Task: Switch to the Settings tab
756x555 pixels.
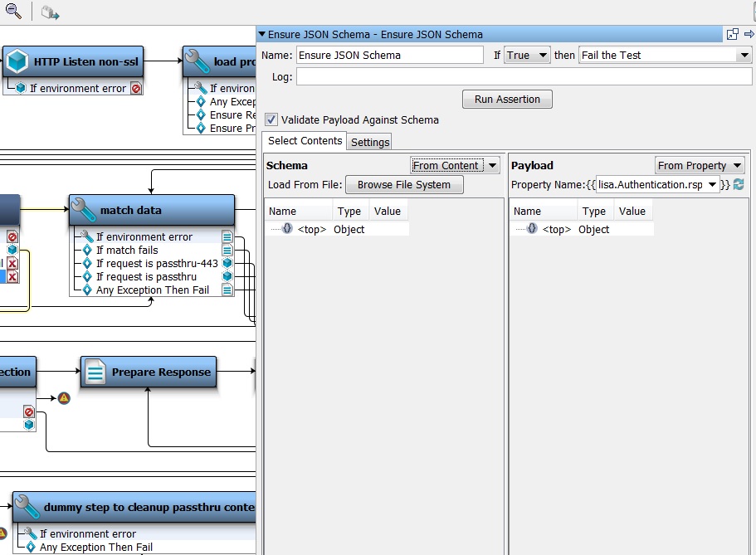Action: pos(369,142)
